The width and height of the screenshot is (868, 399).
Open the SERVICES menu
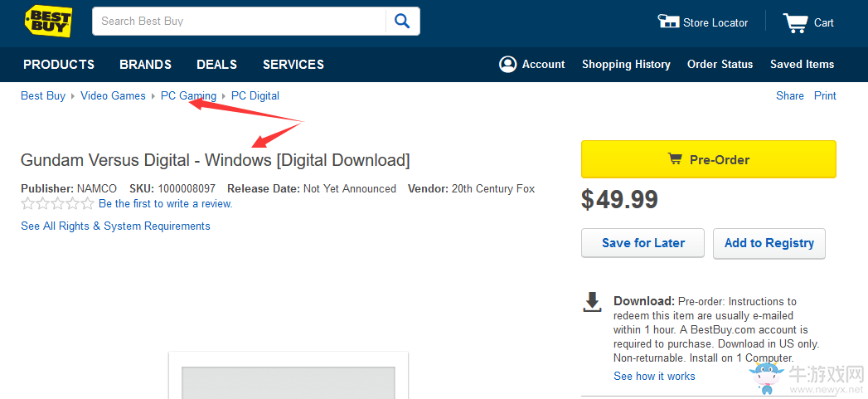pyautogui.click(x=293, y=64)
